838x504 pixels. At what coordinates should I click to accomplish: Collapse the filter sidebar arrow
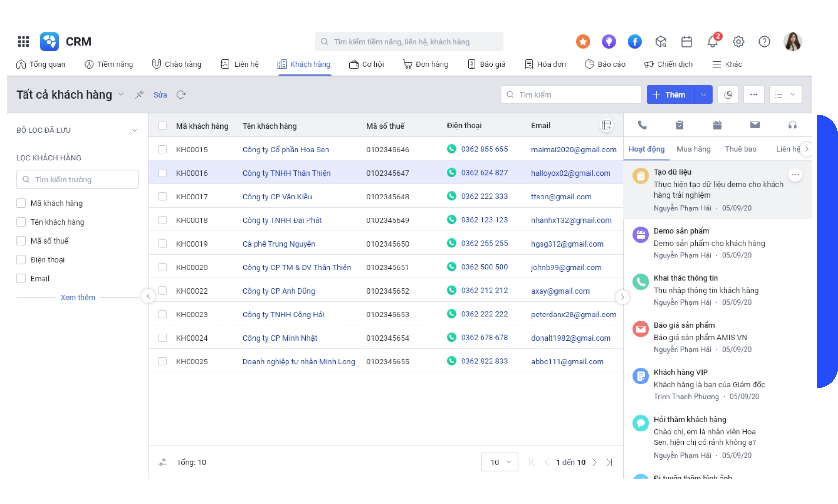coord(148,296)
